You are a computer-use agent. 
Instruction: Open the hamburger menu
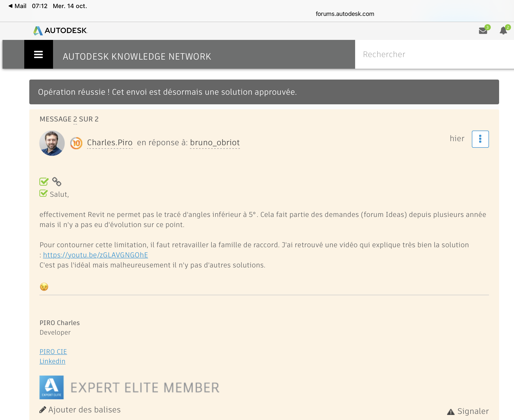click(x=38, y=54)
